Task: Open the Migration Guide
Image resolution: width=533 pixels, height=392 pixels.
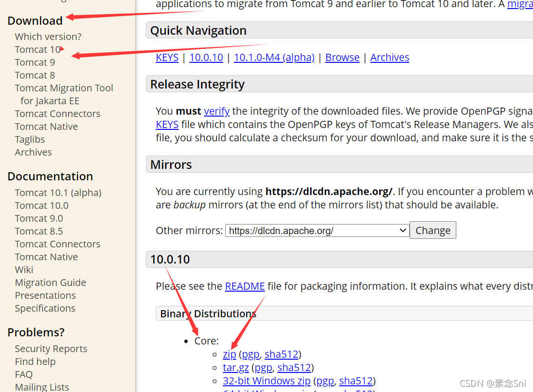Action: point(50,283)
